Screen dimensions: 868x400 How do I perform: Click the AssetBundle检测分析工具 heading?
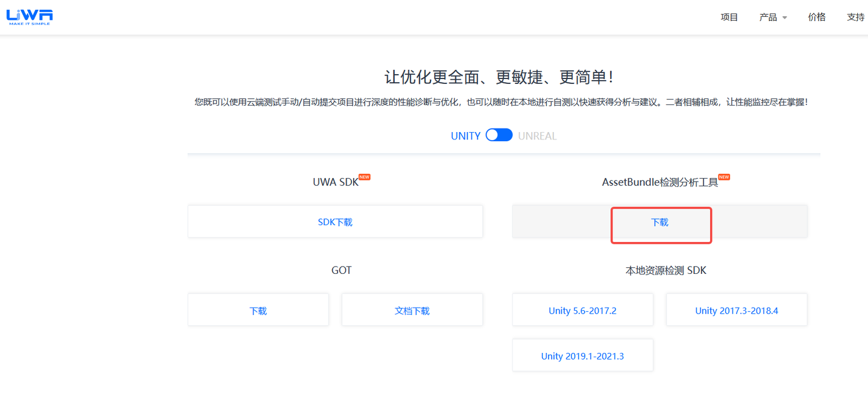click(x=660, y=182)
